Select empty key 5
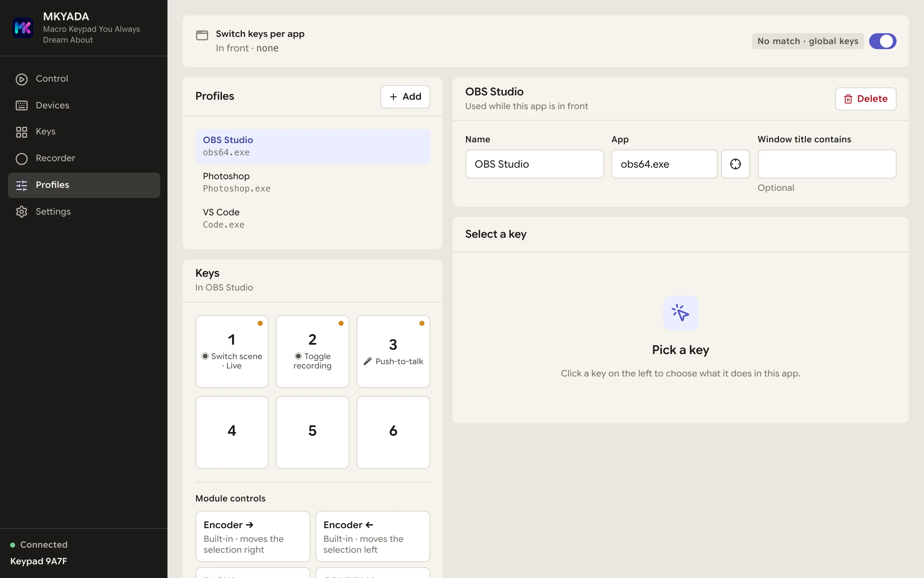The image size is (924, 578). point(312,432)
